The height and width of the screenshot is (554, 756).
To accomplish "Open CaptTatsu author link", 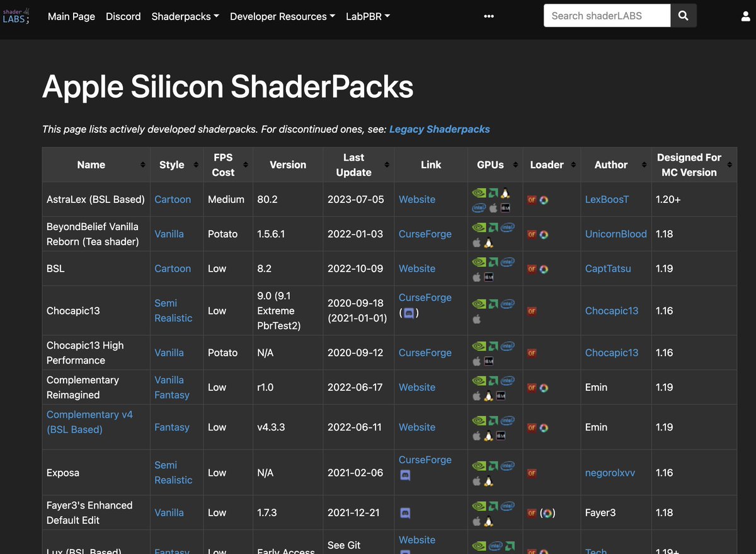I will [608, 268].
